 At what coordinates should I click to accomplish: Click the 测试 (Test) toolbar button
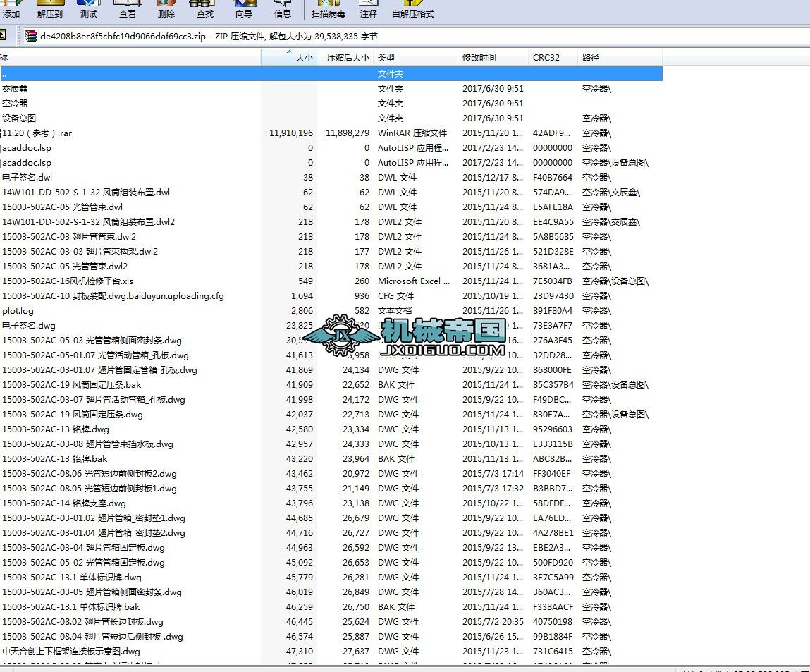click(x=89, y=9)
